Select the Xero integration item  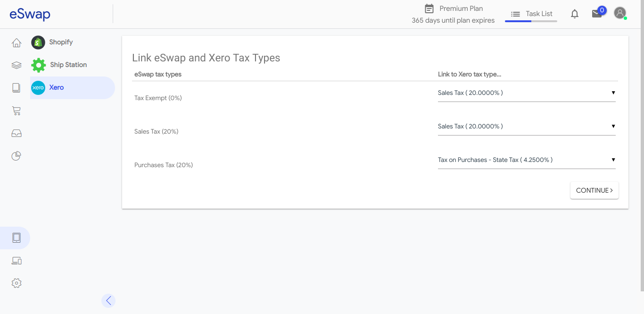click(73, 88)
